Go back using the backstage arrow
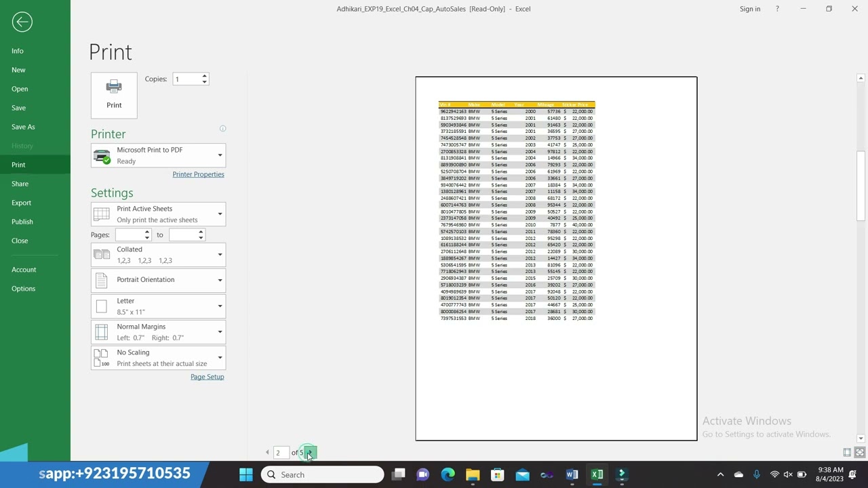The height and width of the screenshot is (488, 868). coord(22,22)
